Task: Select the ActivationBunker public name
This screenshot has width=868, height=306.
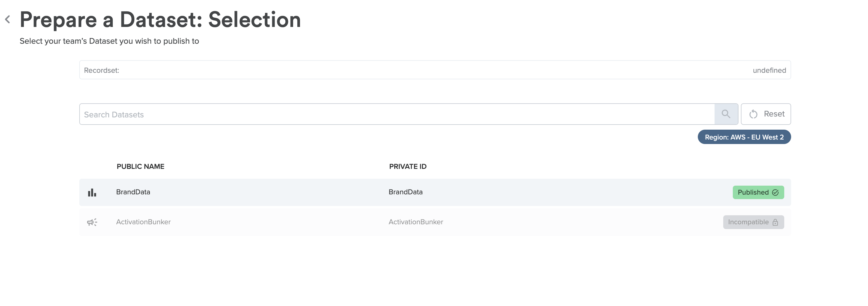Action: (x=143, y=222)
